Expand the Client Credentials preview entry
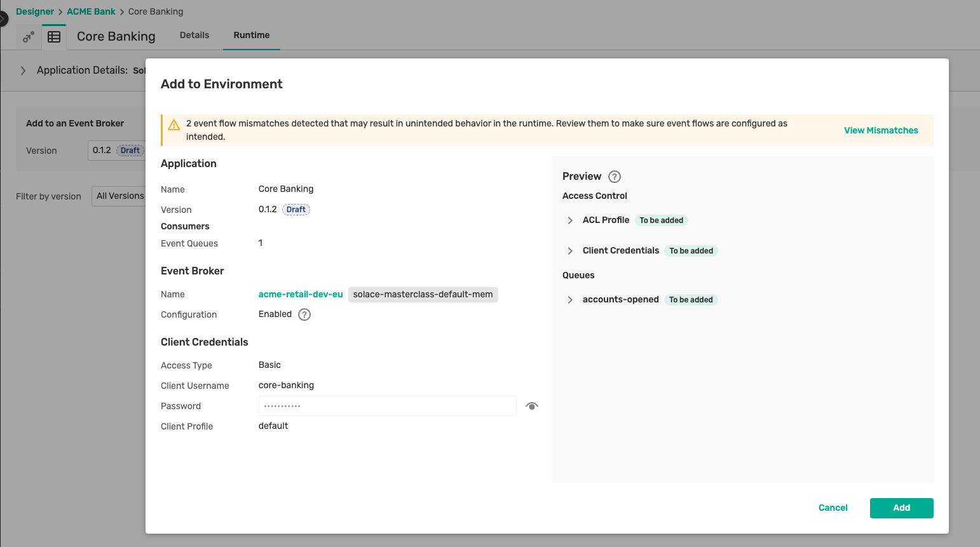980x547 pixels. click(570, 250)
